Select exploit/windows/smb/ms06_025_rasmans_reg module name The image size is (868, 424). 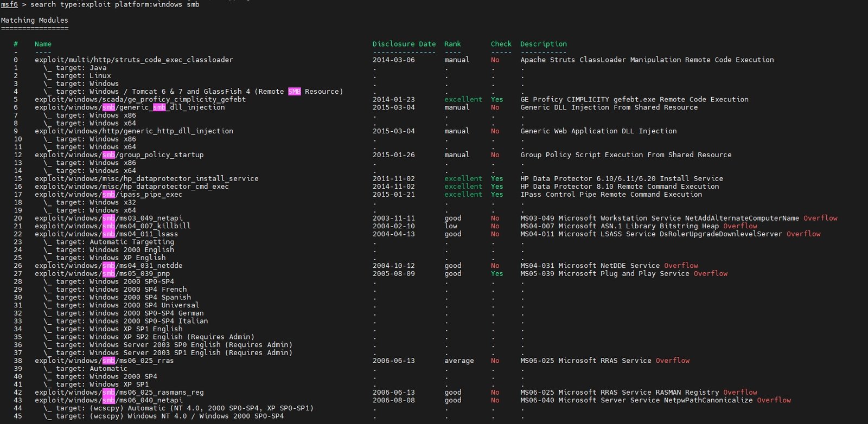[119, 393]
